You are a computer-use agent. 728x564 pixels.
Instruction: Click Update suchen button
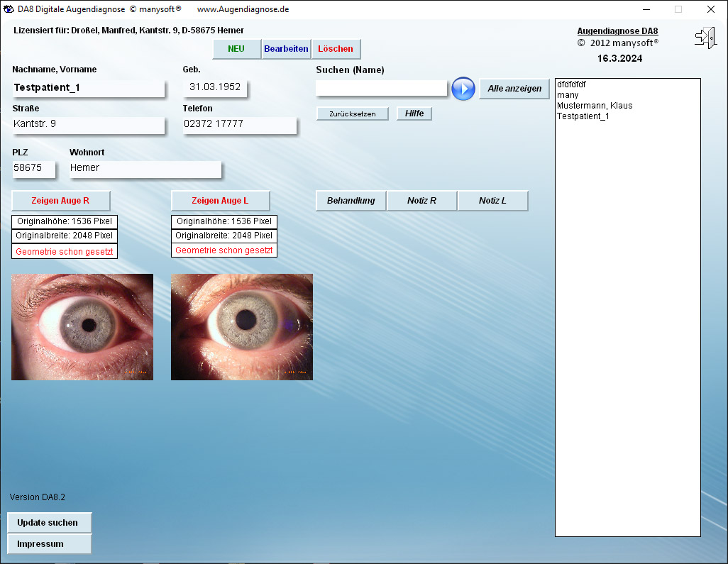(x=49, y=523)
